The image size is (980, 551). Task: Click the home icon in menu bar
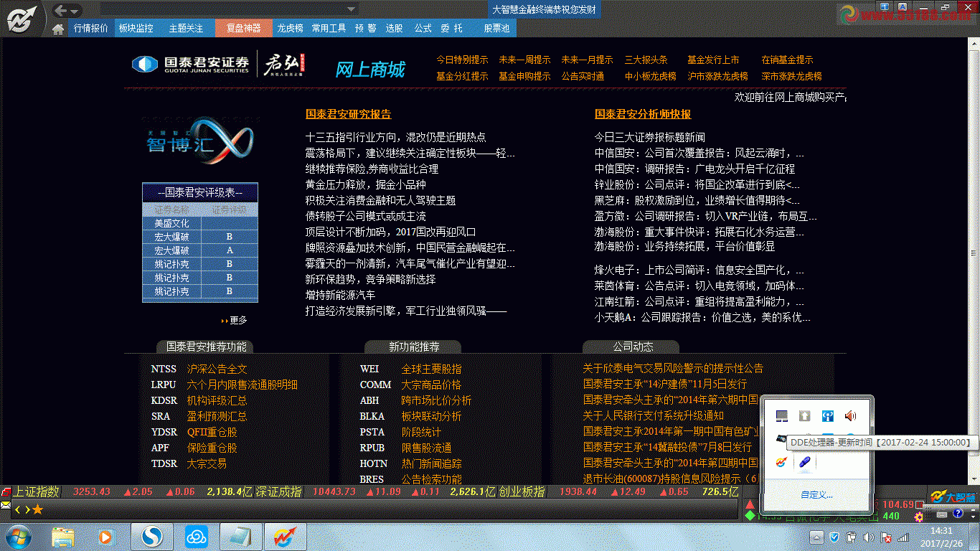pyautogui.click(x=58, y=29)
